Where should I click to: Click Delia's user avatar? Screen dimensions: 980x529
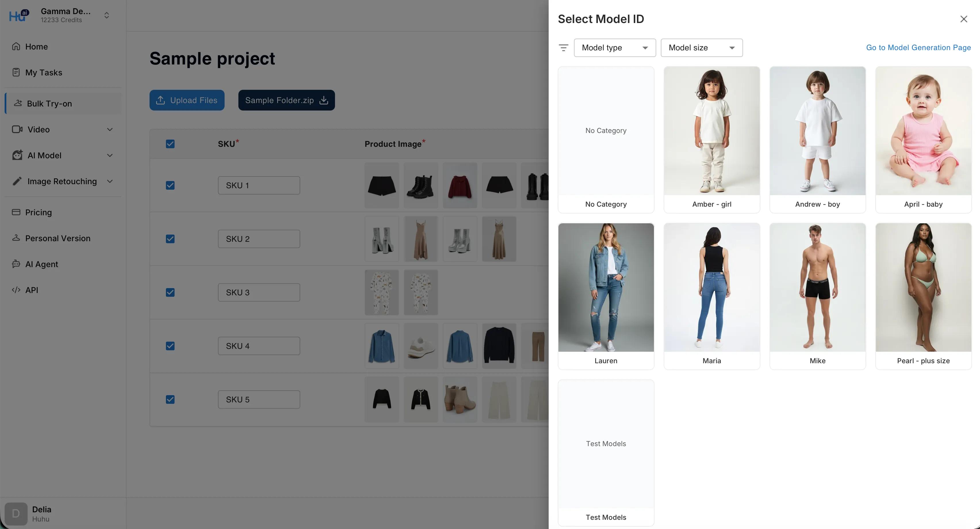16,514
